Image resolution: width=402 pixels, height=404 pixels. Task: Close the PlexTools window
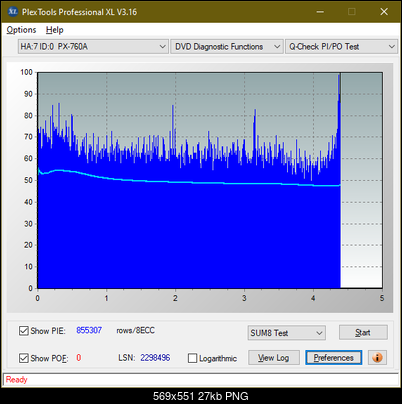click(384, 12)
